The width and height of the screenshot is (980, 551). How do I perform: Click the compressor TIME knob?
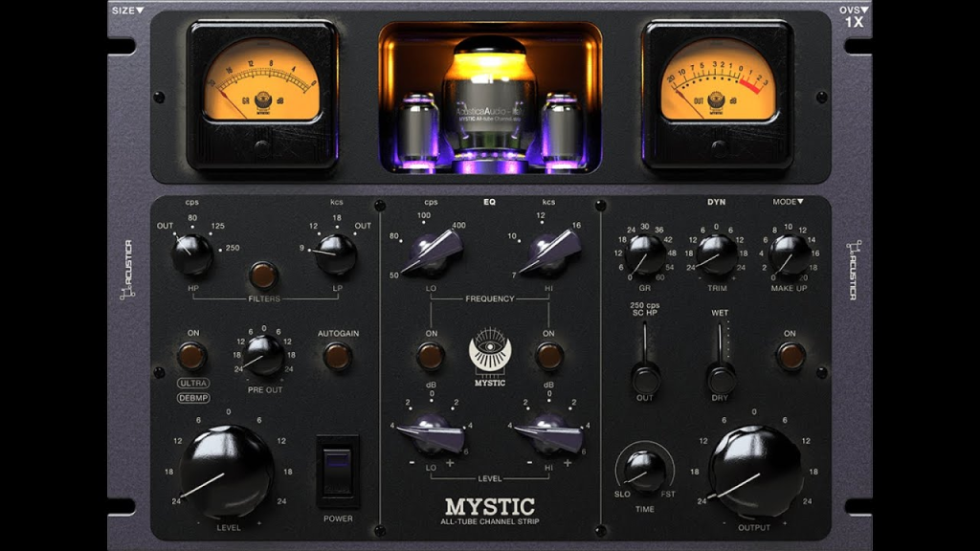point(645,471)
